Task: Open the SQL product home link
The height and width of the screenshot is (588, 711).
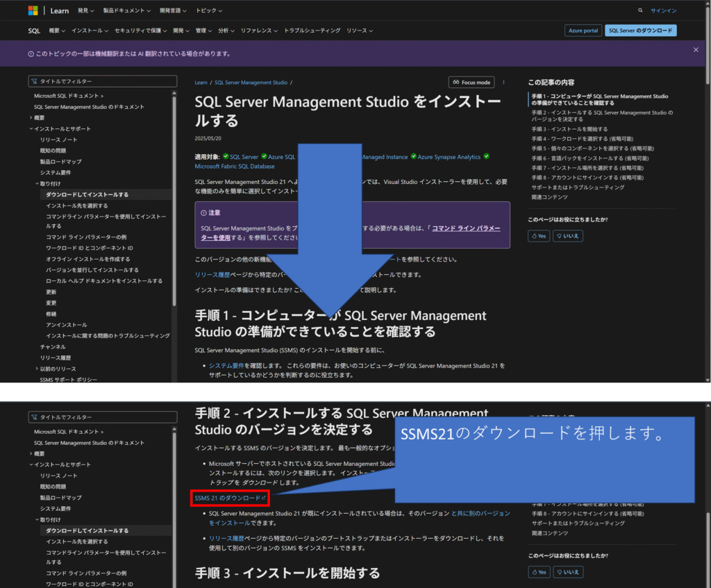Action: (x=34, y=31)
